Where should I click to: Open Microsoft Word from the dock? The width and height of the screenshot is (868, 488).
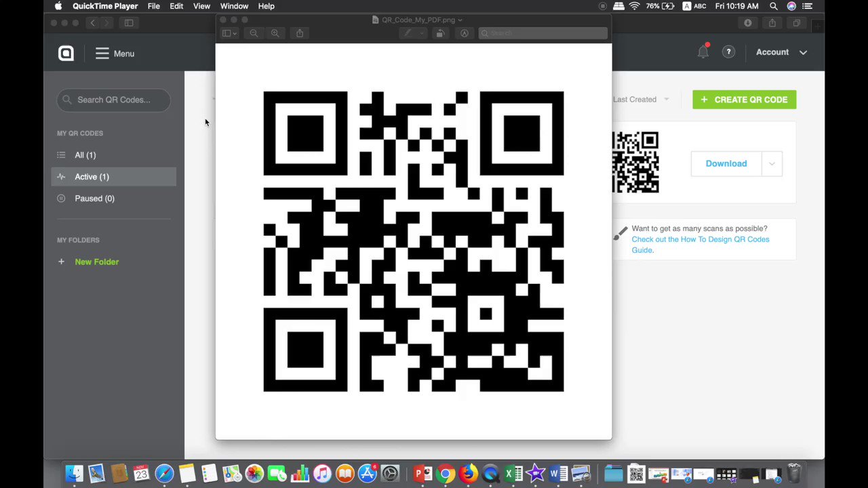(x=558, y=473)
